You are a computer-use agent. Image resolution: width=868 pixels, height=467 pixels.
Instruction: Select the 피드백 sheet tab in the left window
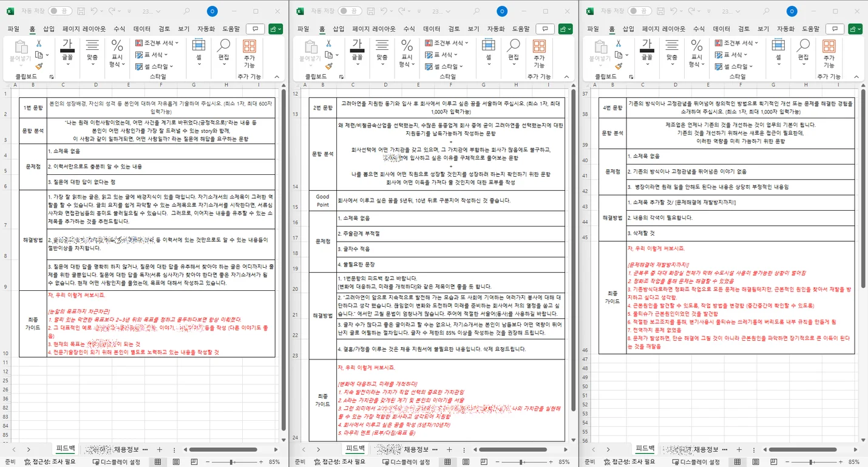click(x=65, y=449)
